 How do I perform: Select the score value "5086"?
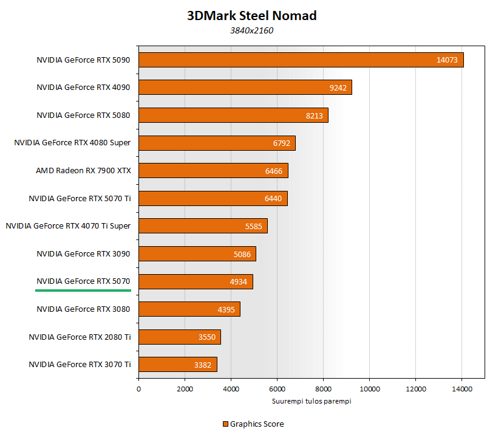242,255
